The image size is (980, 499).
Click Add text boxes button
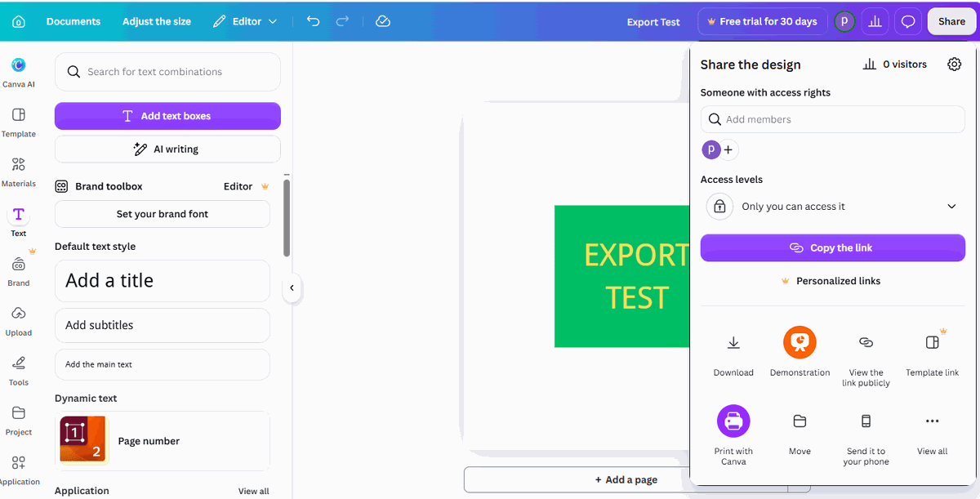point(167,116)
